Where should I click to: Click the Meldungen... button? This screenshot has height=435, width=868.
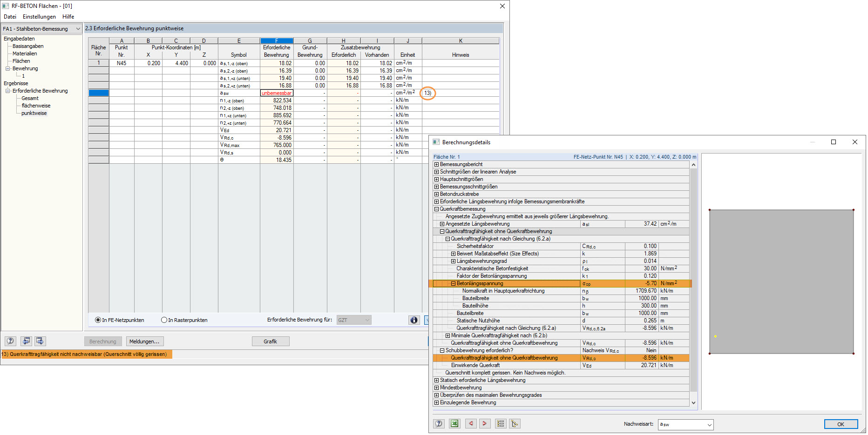(x=144, y=341)
